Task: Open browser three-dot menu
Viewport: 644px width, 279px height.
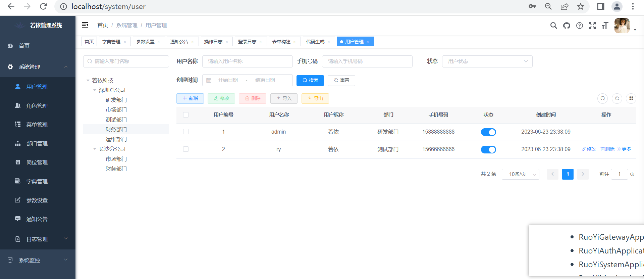Action: point(633,6)
